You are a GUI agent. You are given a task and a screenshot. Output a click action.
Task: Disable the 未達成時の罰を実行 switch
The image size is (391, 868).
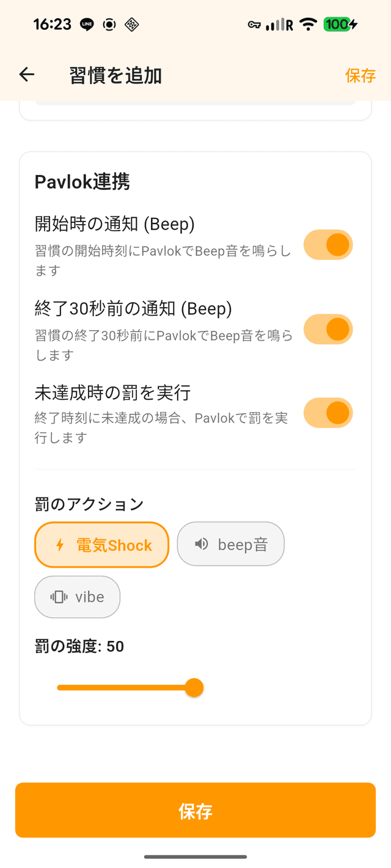[328, 413]
